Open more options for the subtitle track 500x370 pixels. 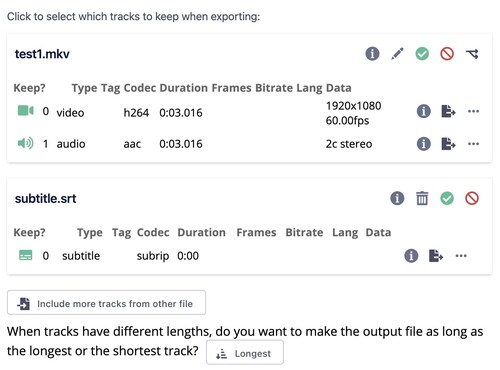[461, 256]
